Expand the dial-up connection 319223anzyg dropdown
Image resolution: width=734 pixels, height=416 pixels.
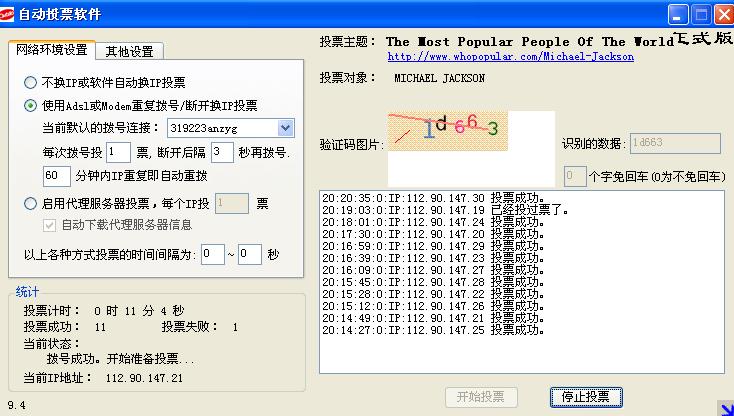point(285,128)
